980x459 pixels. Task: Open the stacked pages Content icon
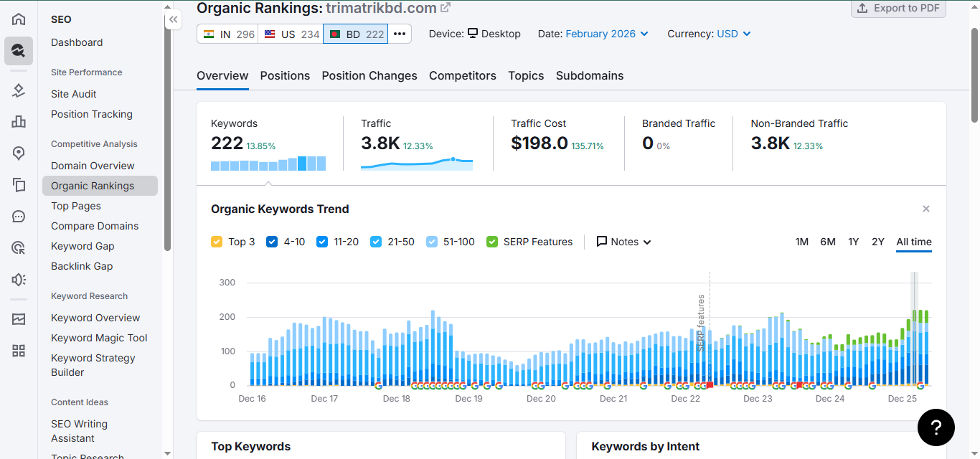(19, 185)
